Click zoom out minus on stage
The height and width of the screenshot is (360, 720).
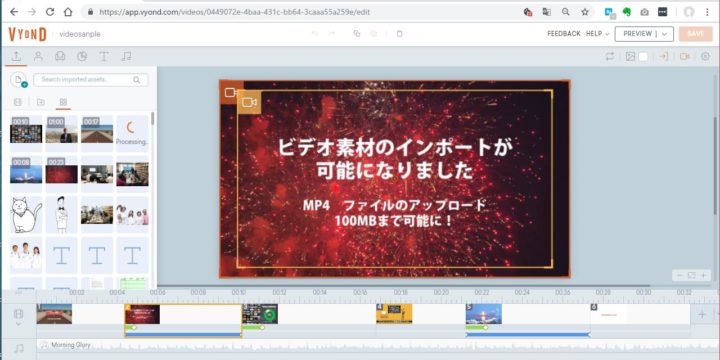[x=680, y=276]
